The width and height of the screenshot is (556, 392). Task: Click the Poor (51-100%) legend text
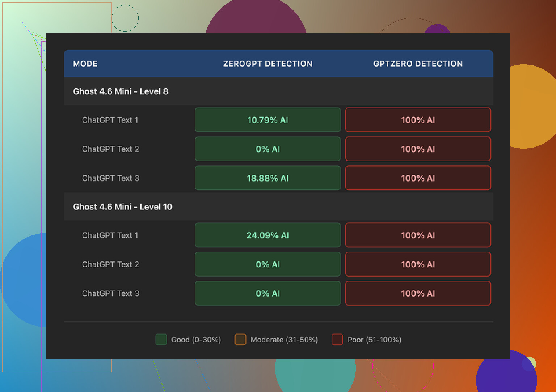point(374,340)
